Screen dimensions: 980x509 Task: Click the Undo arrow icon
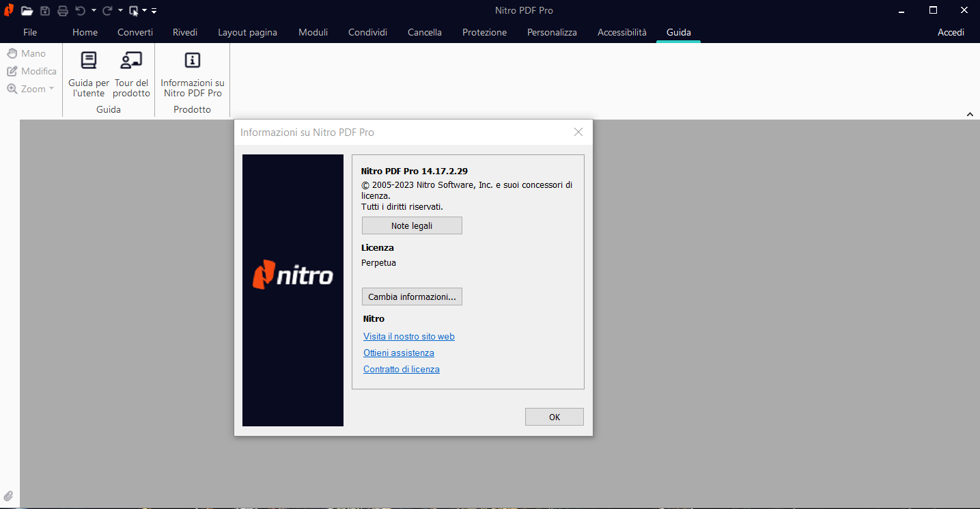81,11
